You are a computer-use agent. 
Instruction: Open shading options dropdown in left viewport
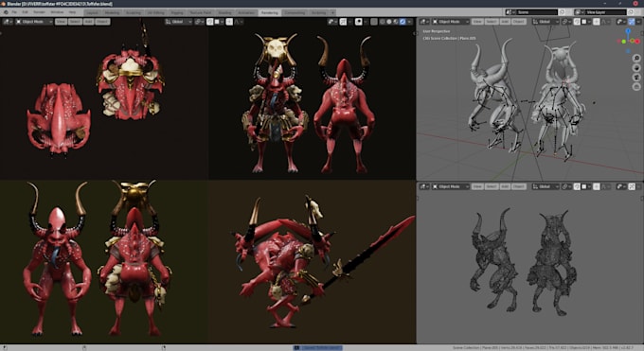click(x=409, y=22)
